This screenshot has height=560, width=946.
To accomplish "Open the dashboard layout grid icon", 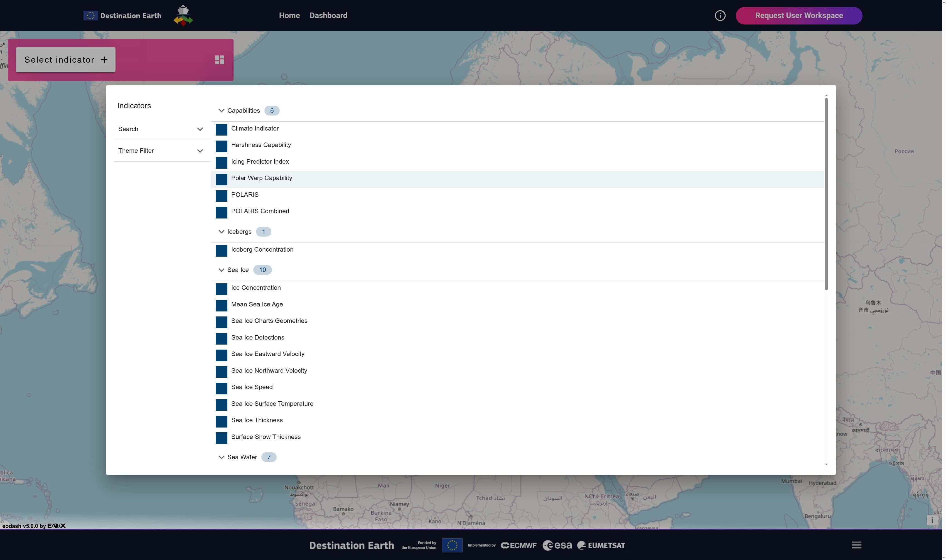I will click(x=219, y=60).
